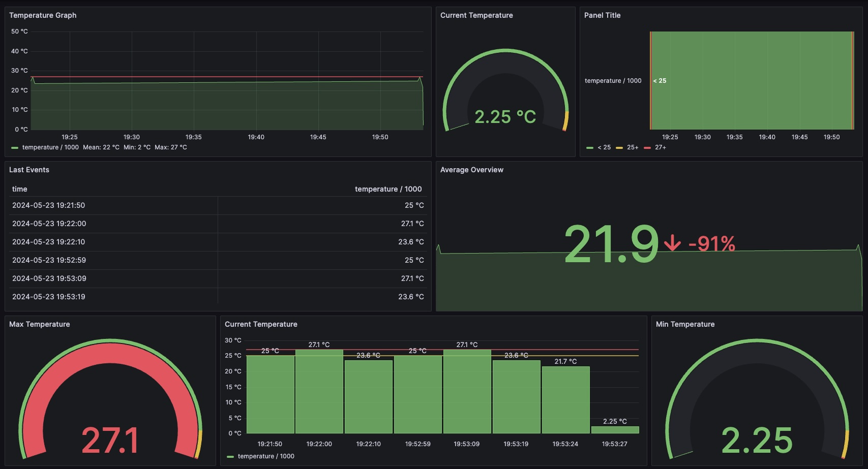Screen dimensions: 868x469
Task: Click the 50 °C axis label in Temperature Graph
Action: (x=19, y=32)
